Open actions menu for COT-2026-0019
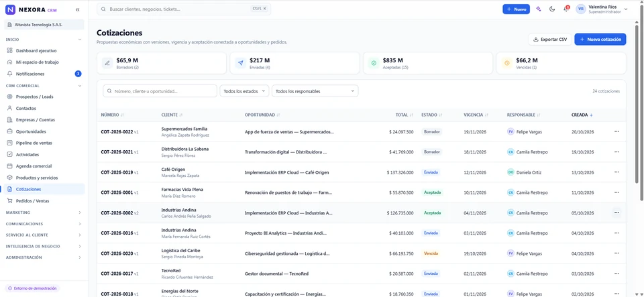 pyautogui.click(x=616, y=172)
